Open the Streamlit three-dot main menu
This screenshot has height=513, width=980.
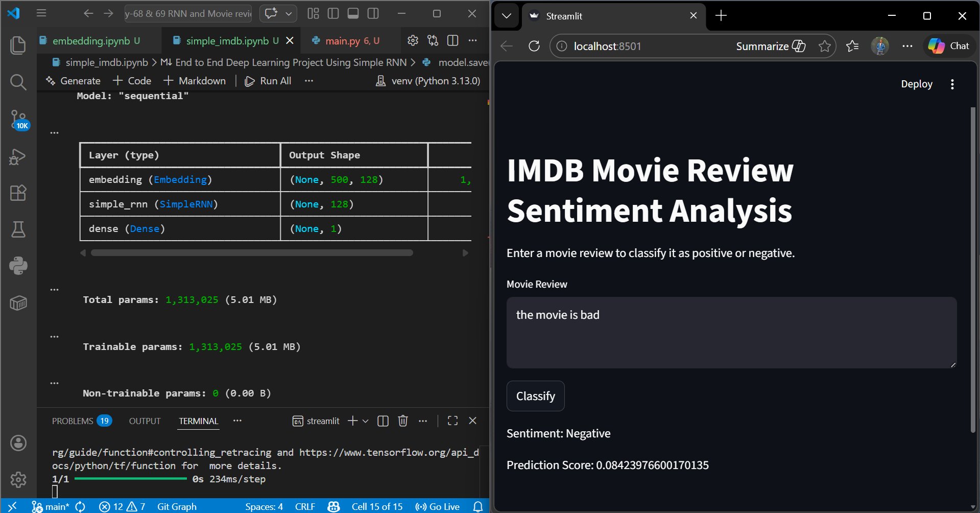coord(952,84)
